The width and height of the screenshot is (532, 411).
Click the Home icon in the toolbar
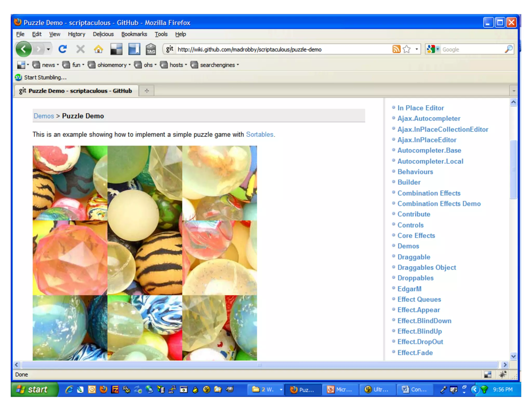[x=98, y=49]
